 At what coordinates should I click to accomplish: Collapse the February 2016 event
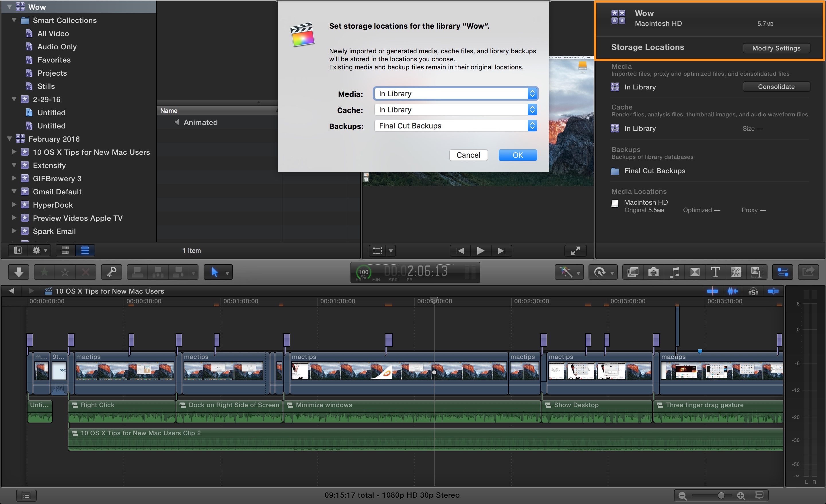coord(9,139)
